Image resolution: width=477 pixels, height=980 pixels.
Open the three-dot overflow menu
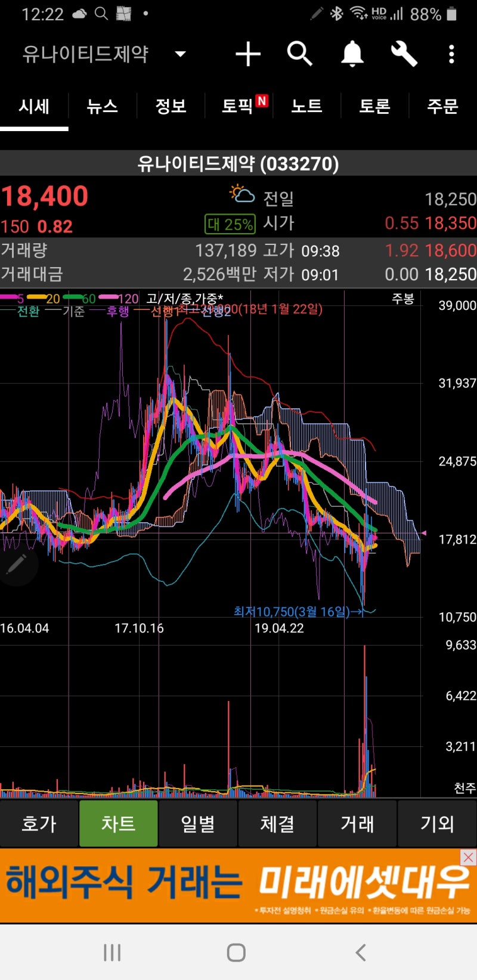click(451, 54)
